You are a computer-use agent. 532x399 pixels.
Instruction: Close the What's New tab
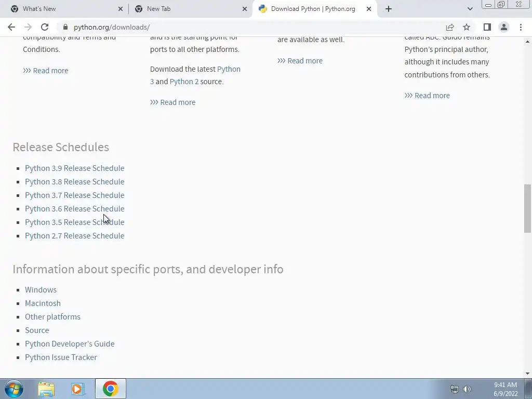coord(121,9)
